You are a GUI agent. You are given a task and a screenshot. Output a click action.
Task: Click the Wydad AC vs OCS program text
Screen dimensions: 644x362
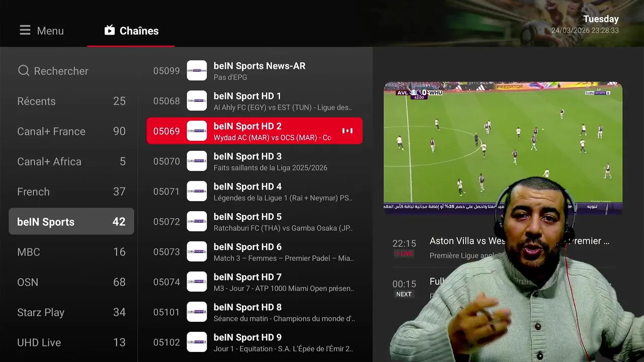coord(272,138)
